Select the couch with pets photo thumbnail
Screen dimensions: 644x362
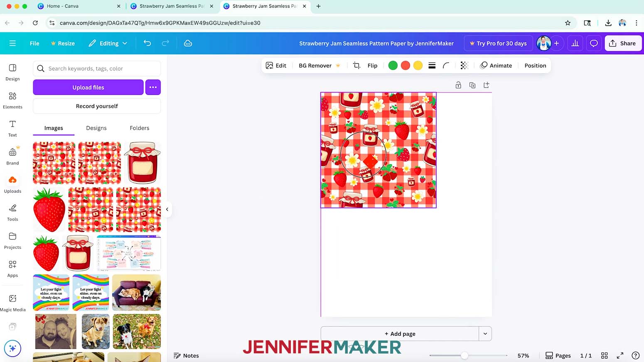[136, 292]
